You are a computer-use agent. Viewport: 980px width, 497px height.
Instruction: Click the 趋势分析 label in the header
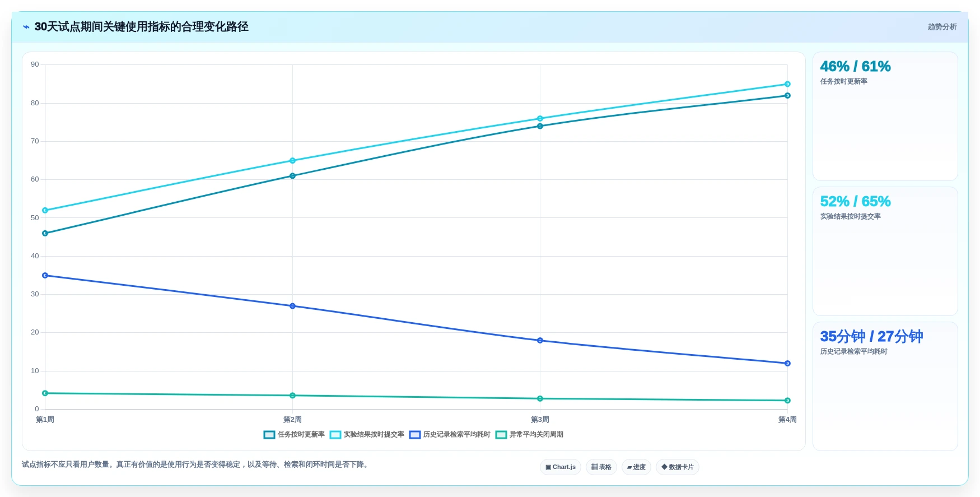(x=942, y=27)
